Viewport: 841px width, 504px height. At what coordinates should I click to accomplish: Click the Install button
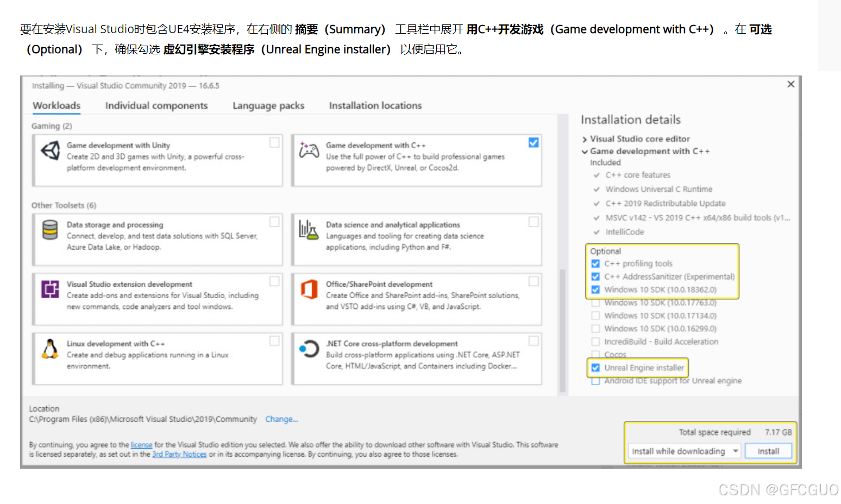tap(768, 451)
